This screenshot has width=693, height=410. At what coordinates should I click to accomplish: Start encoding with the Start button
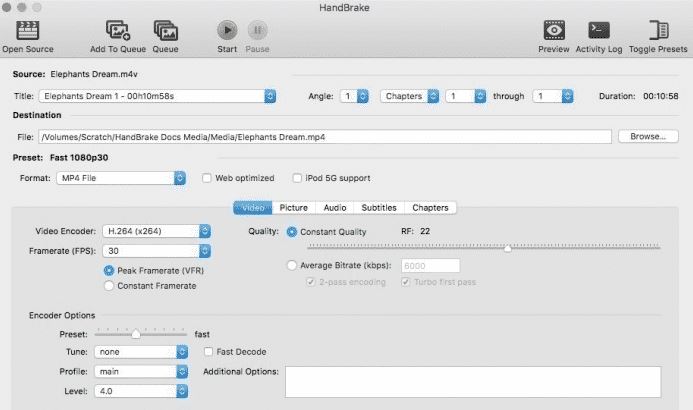[227, 30]
